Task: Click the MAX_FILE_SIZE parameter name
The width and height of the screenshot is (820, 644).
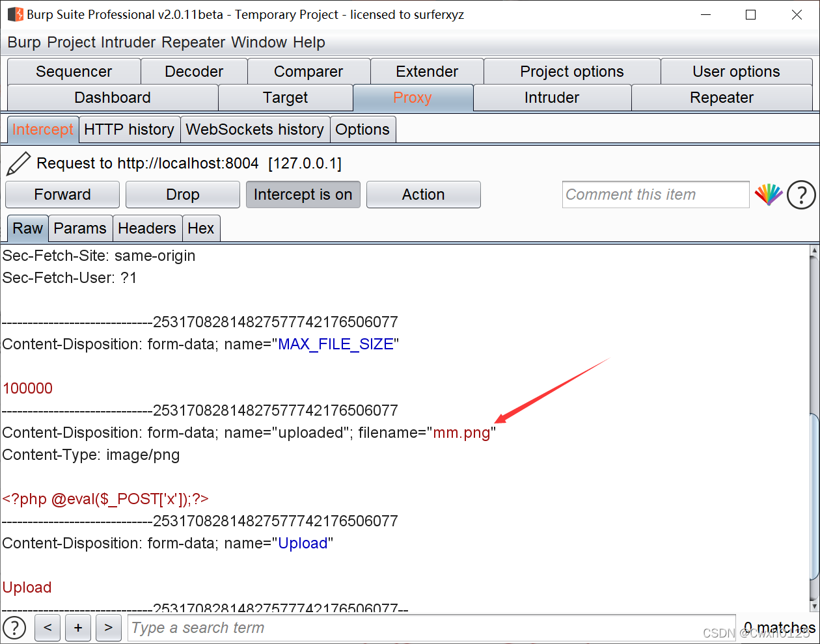Action: point(336,344)
